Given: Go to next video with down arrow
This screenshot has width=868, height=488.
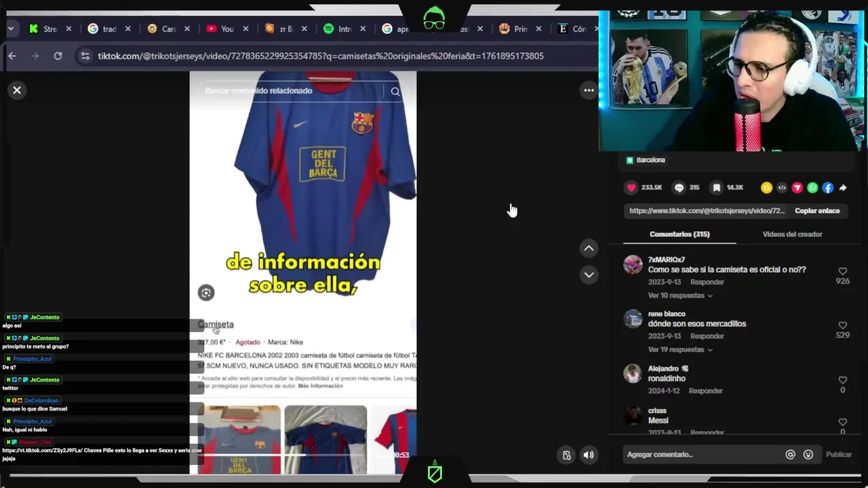Looking at the screenshot, I should pyautogui.click(x=589, y=274).
